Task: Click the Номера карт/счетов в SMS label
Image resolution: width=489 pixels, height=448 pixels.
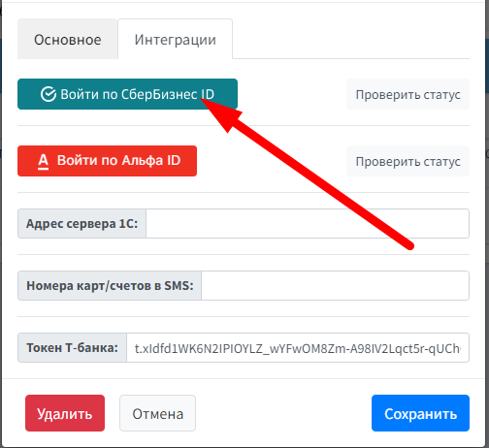Action: coord(110,286)
